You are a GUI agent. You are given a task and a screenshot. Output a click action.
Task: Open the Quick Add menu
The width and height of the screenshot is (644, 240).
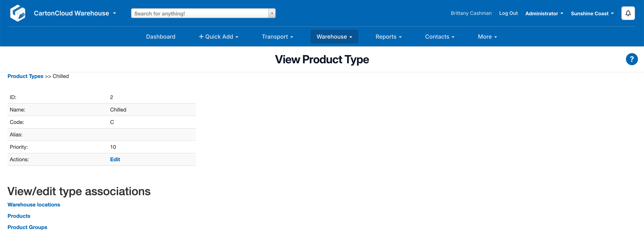[x=218, y=37]
